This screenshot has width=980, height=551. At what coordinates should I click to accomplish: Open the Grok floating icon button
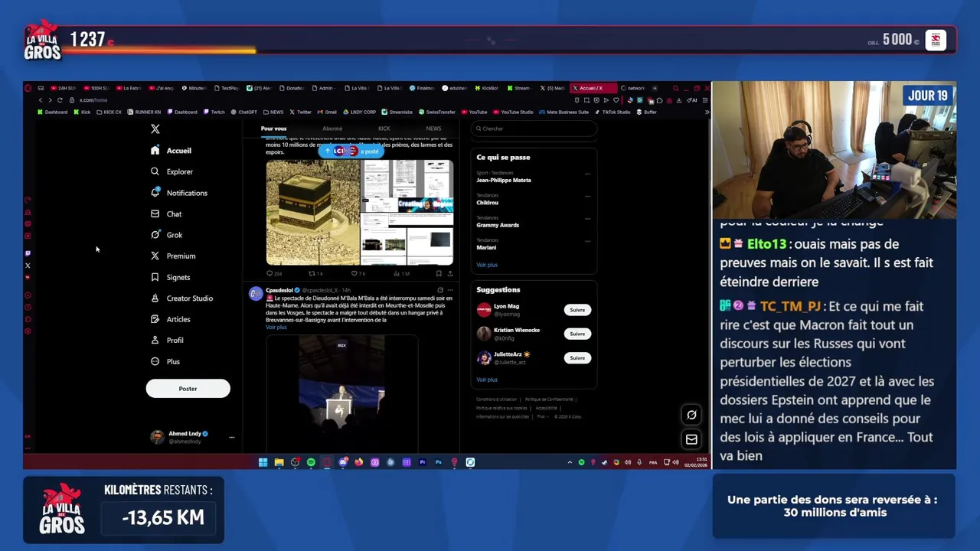691,415
